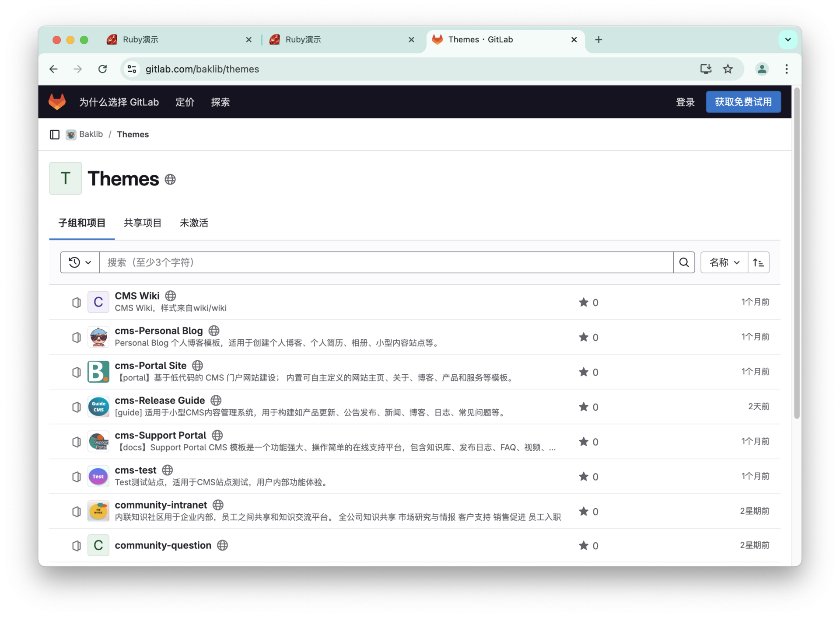Click the page vertical scrollbar
This screenshot has height=617, width=840.
797,254
